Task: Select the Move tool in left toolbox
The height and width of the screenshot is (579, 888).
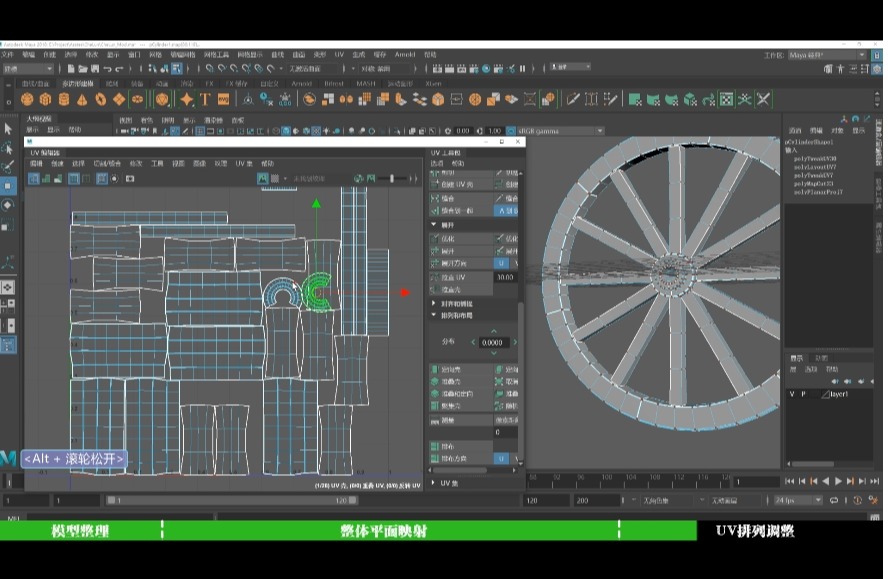Action: coord(8,186)
